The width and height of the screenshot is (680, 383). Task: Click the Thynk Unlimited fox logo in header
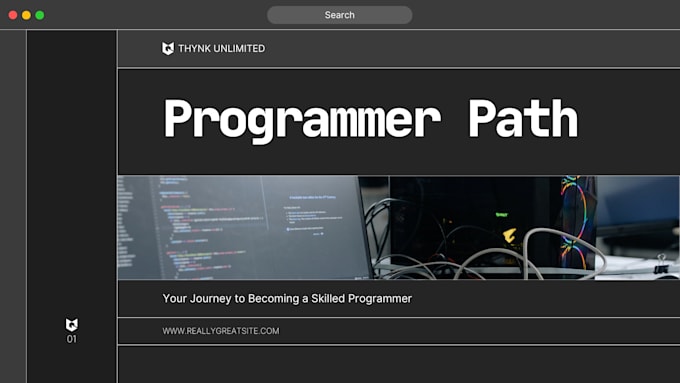168,49
